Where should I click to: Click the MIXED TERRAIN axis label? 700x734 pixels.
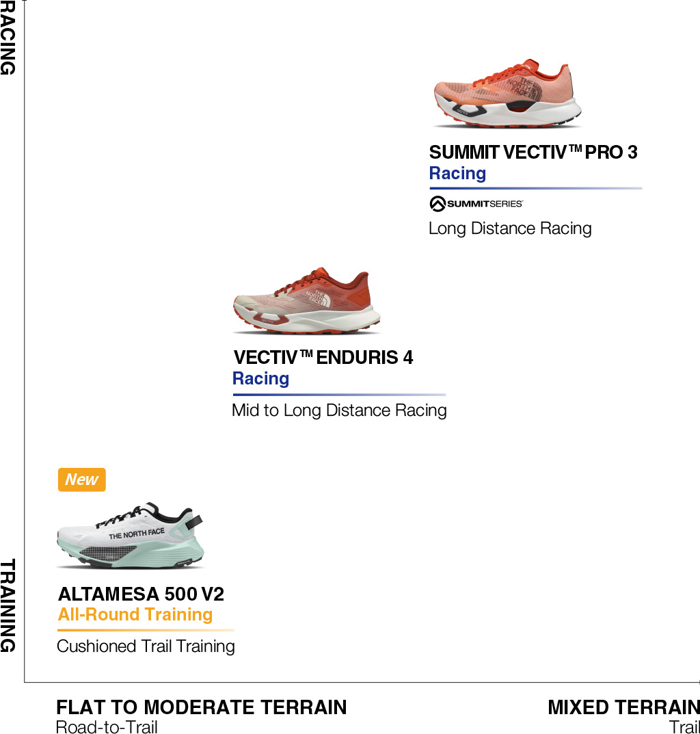(623, 707)
